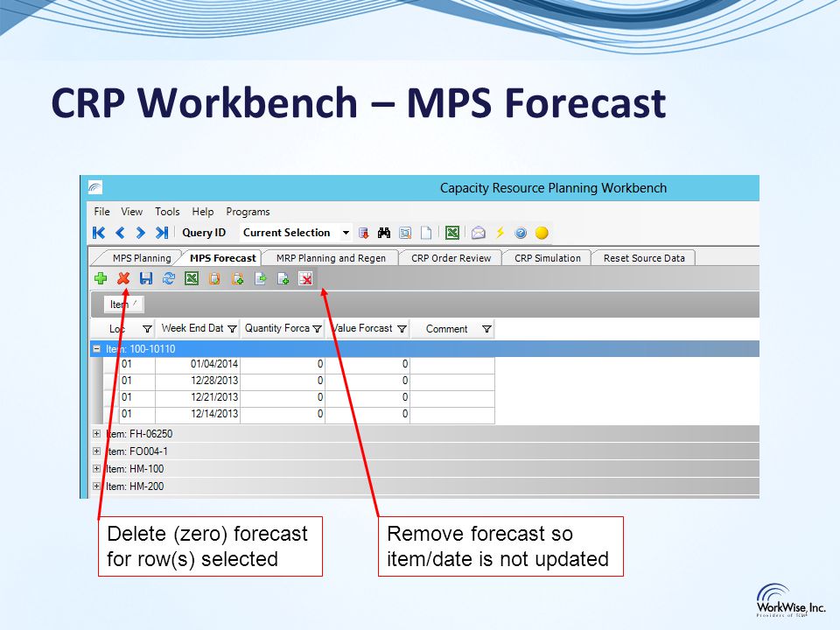Click the blank new document icon
840x630 pixels.
point(426,233)
